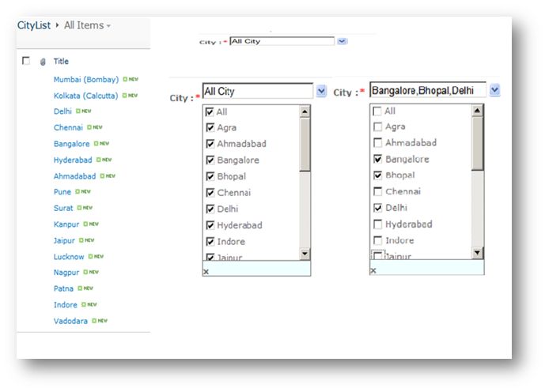Open the Nagpur list item

(x=66, y=273)
